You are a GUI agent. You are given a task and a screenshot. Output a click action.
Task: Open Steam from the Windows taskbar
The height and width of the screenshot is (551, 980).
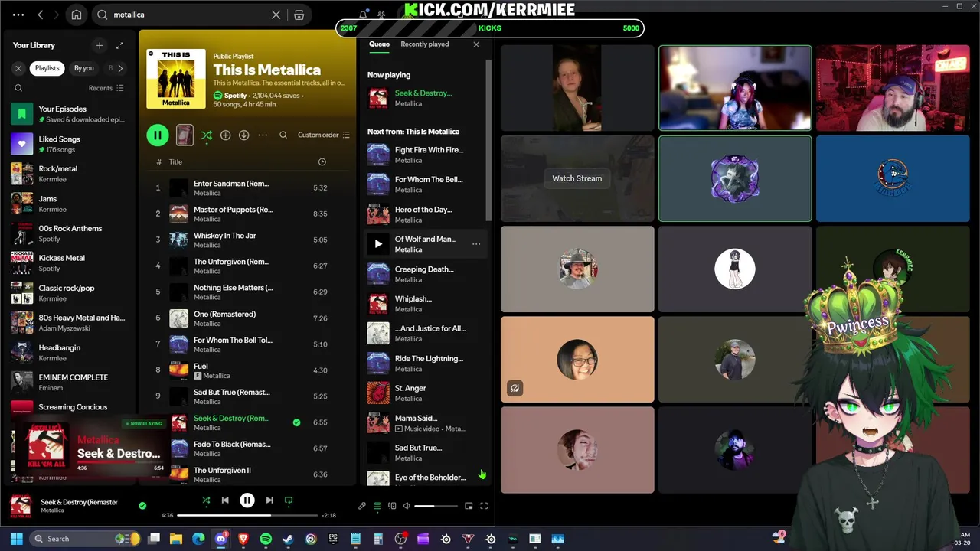(x=288, y=539)
